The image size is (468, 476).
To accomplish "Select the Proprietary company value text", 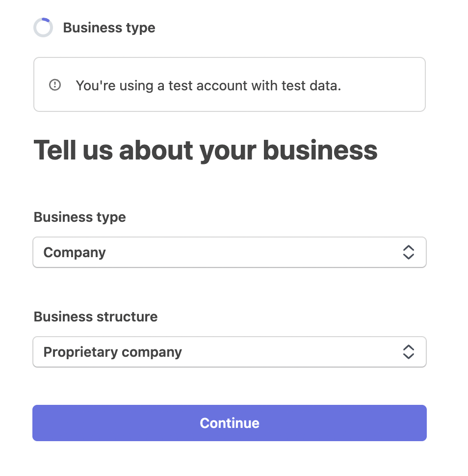I will (x=113, y=352).
